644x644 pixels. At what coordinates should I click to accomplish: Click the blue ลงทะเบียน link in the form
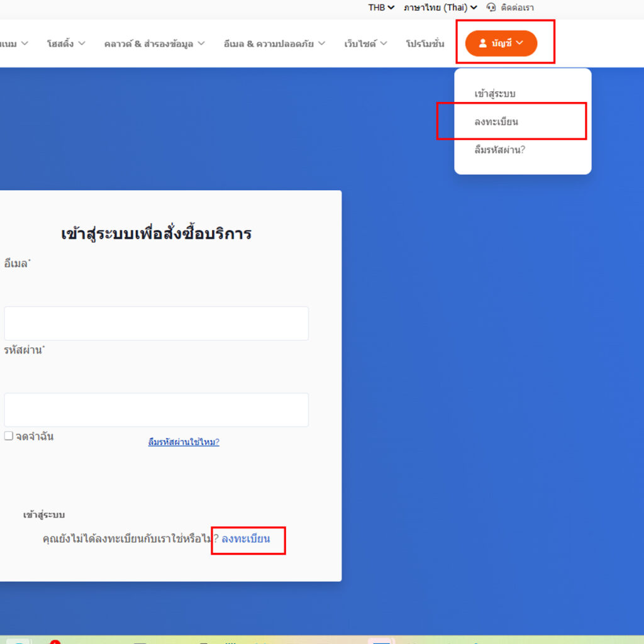point(246,538)
